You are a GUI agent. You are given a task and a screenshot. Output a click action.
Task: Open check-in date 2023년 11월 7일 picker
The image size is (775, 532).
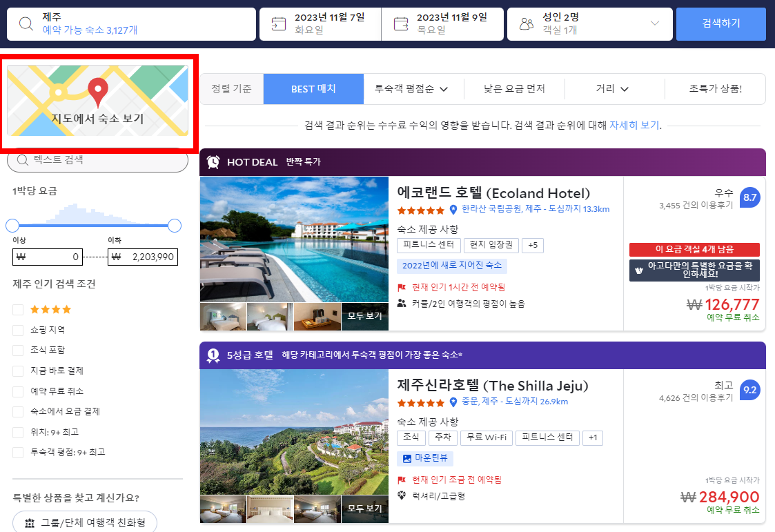[320, 23]
